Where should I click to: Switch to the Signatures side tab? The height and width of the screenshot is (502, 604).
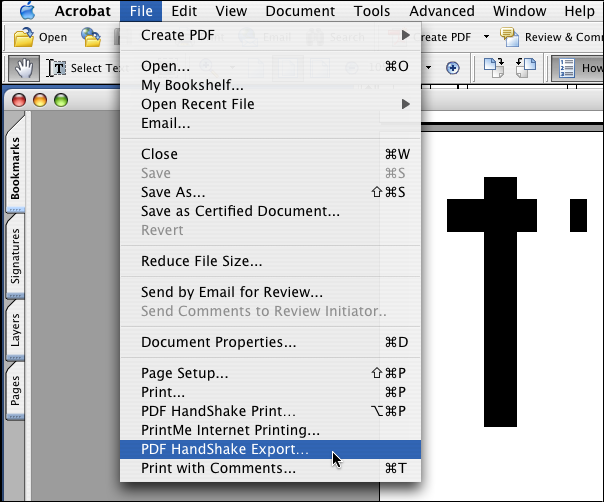[x=15, y=256]
